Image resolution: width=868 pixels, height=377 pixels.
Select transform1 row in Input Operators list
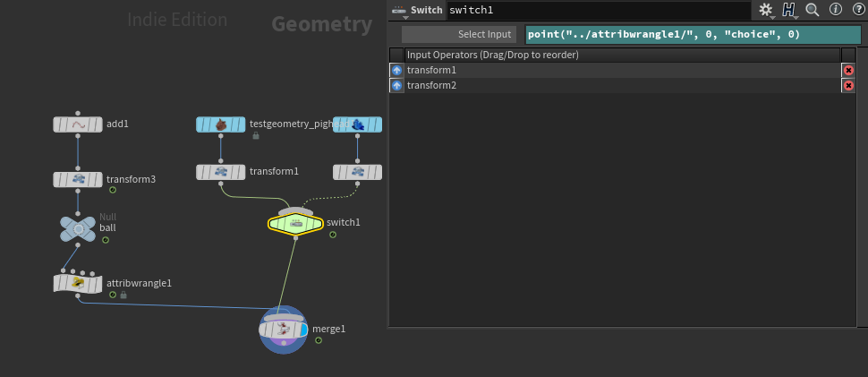[x=623, y=71]
